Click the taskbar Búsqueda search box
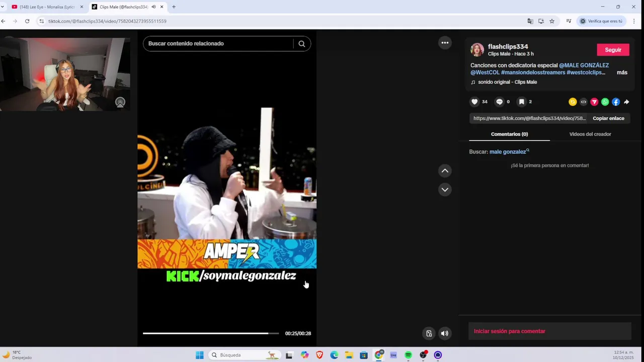Image resolution: width=644 pixels, height=362 pixels. (244, 355)
